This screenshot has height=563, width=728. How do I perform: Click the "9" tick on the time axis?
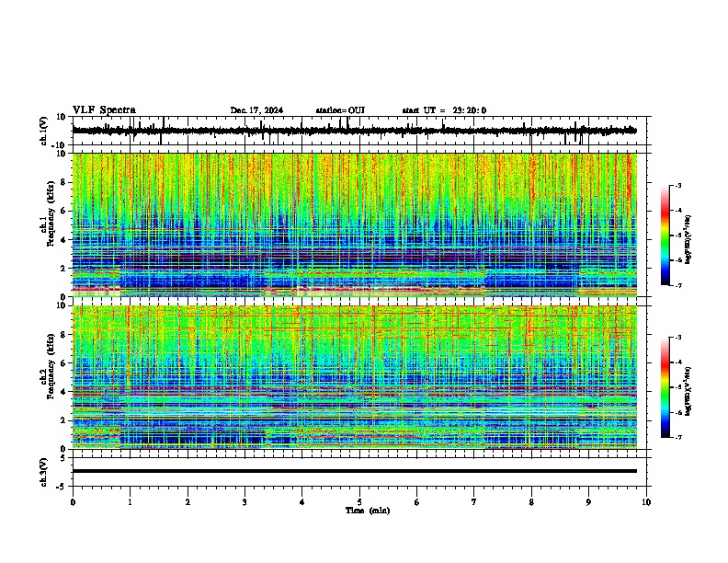[x=588, y=502]
